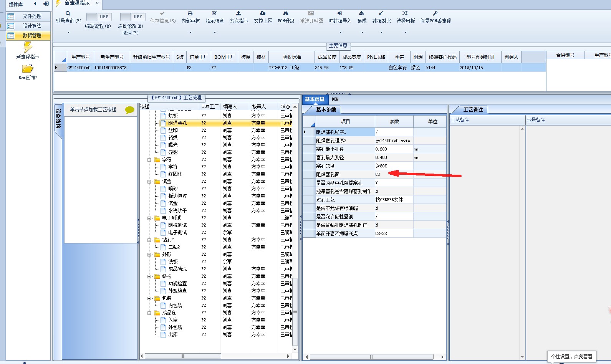Click the 型号查询 search icon
The height and width of the screenshot is (364, 611).
point(68,13)
